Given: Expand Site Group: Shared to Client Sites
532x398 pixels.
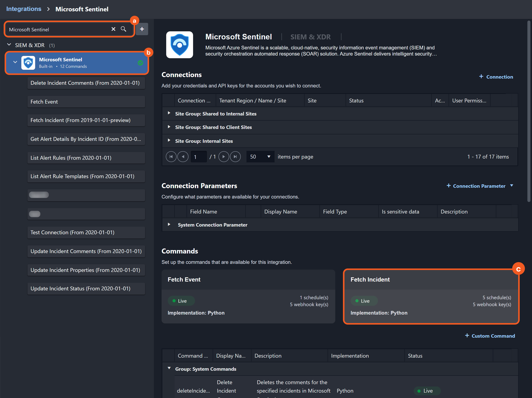Looking at the screenshot, I should pyautogui.click(x=169, y=127).
